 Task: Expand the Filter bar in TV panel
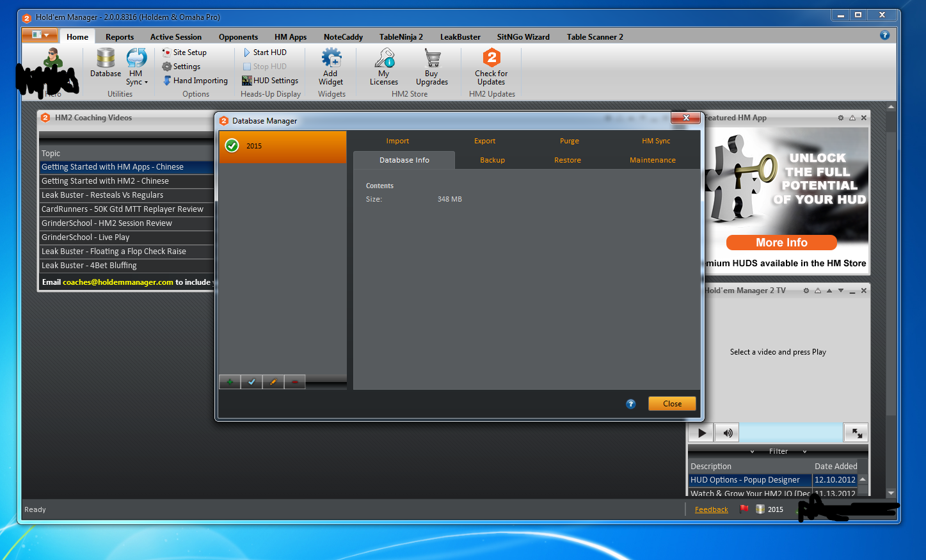778,451
